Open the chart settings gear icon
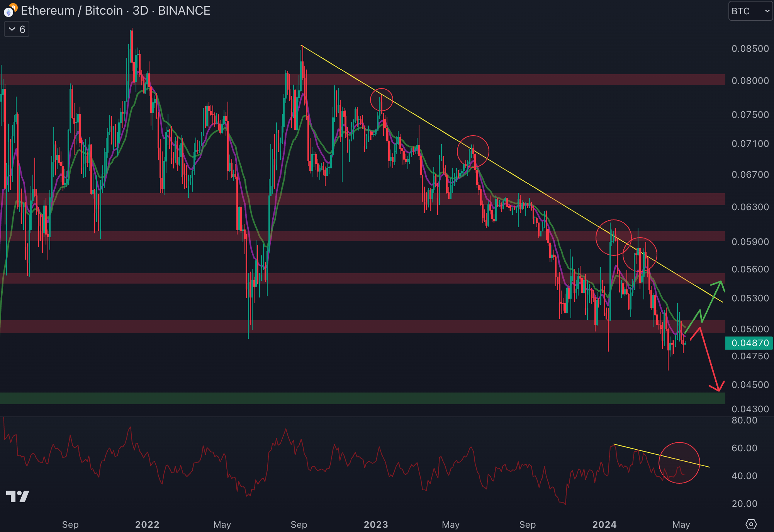This screenshot has height=532, width=774. click(750, 524)
